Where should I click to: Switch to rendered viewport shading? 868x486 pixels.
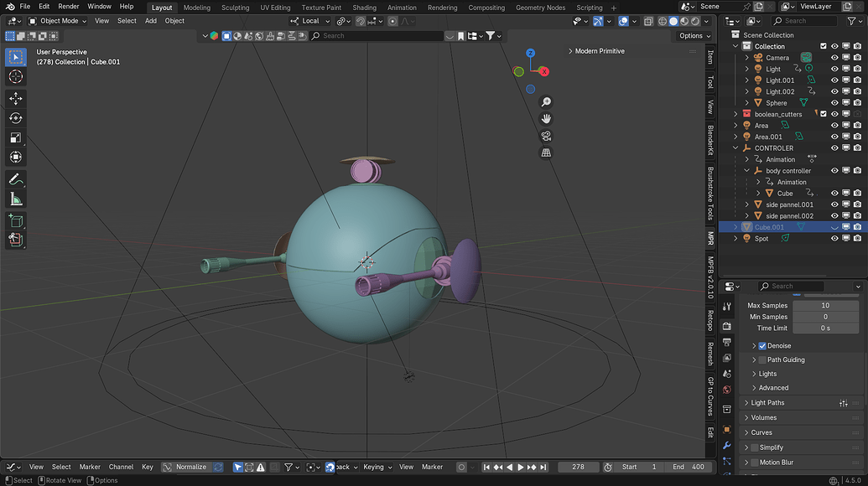click(695, 21)
